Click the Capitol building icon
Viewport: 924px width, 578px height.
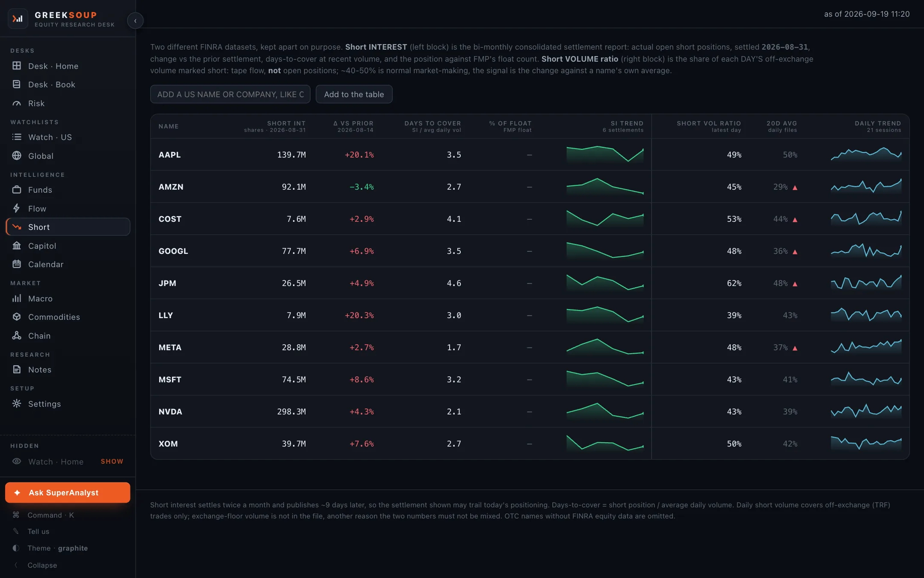(17, 246)
